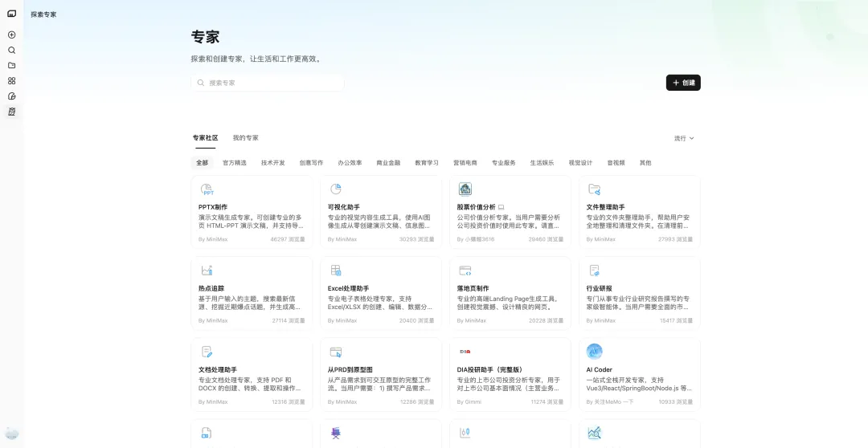This screenshot has width=868, height=448.
Task: Click the 创建 button
Action: point(683,83)
